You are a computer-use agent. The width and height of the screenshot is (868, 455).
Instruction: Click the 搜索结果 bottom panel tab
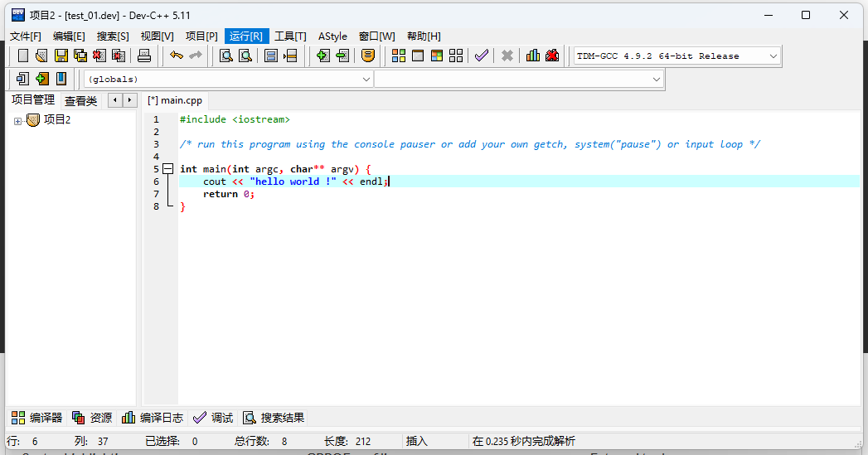coord(274,418)
